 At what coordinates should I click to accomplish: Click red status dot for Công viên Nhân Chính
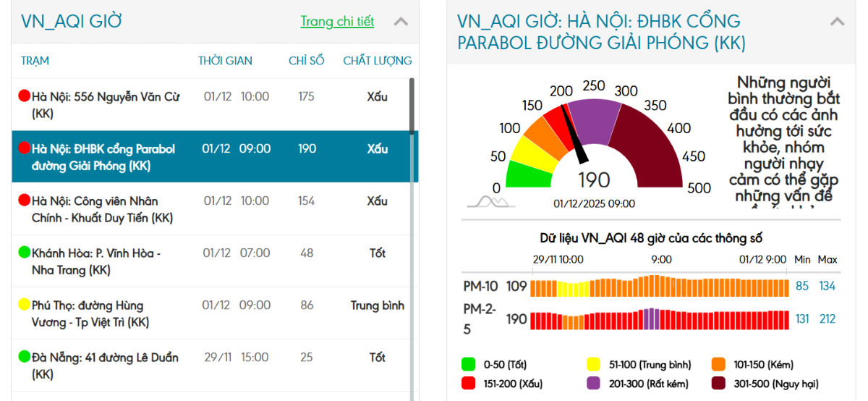pyautogui.click(x=25, y=200)
